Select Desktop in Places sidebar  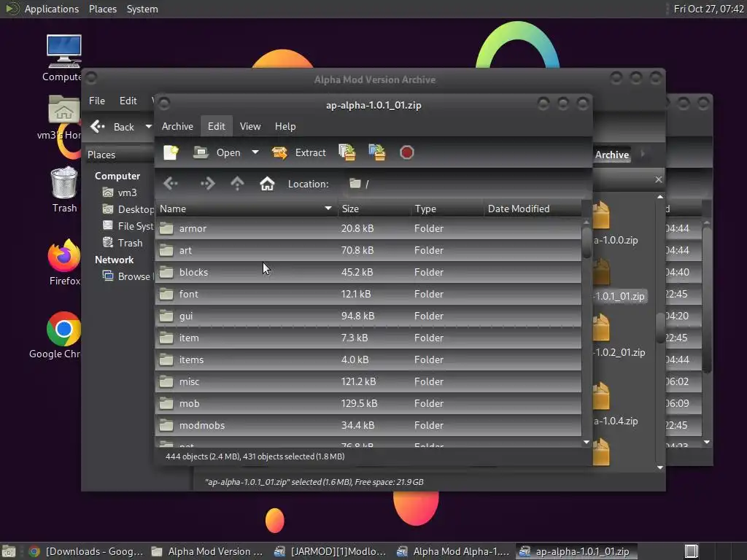click(x=128, y=209)
